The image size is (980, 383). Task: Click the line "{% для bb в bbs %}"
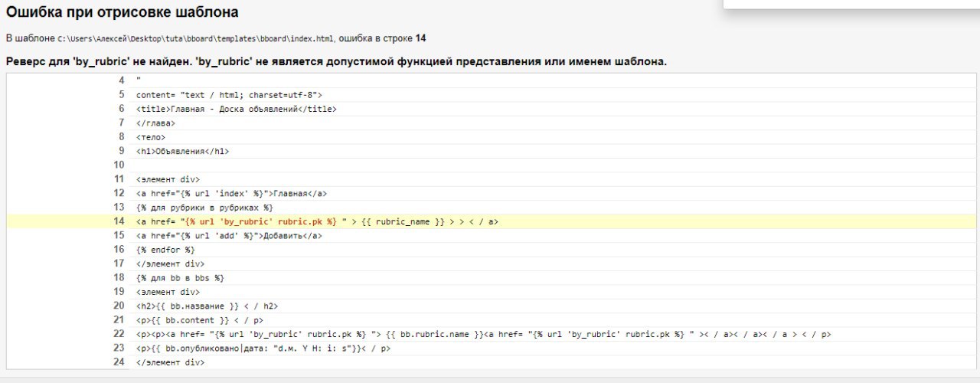coord(180,277)
